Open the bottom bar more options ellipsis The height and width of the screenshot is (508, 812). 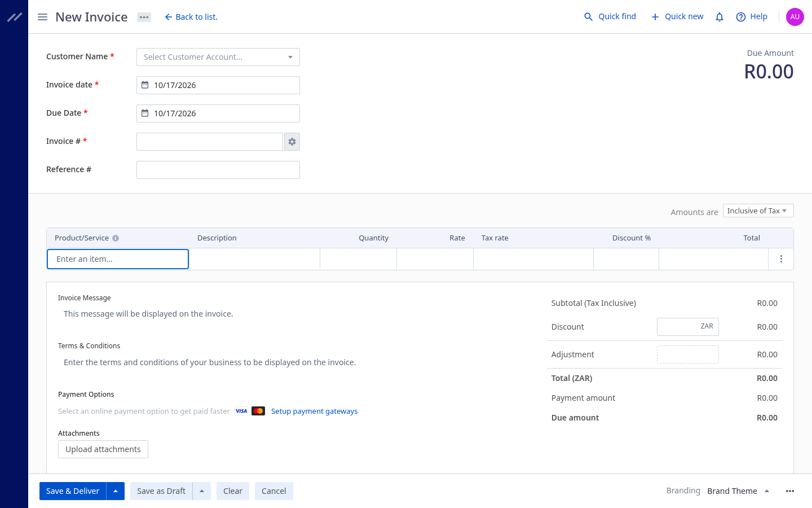[790, 491]
